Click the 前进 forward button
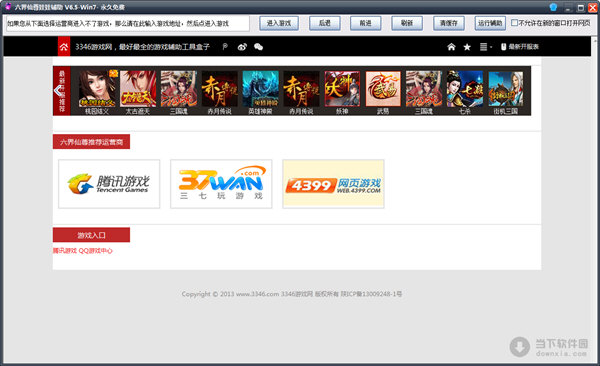Screen dimensions: 600x366 pos(365,23)
